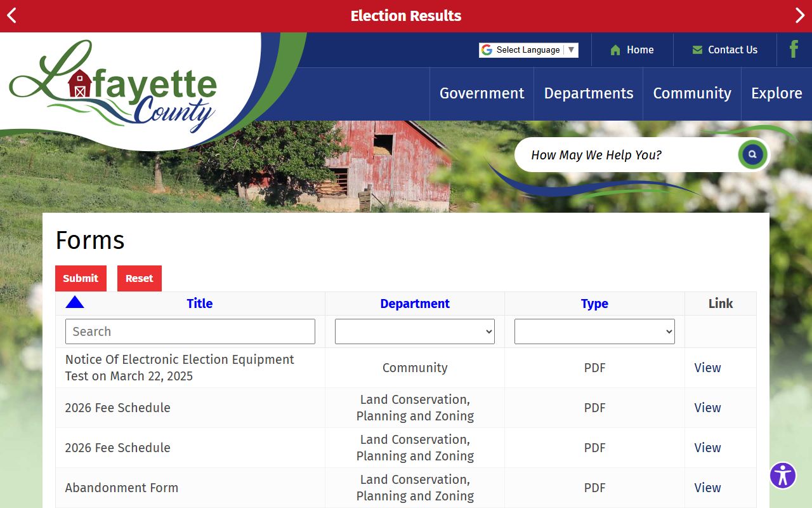Open the Election Results banner link

point(406,16)
